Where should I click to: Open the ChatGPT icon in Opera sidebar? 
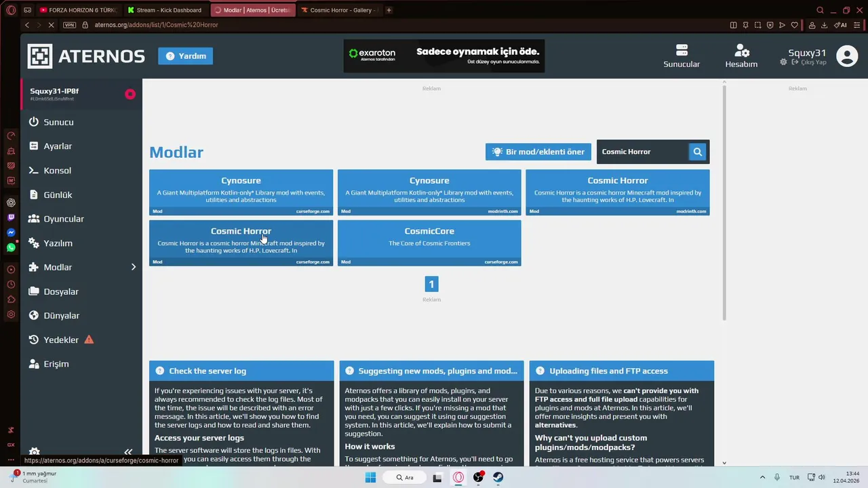tap(11, 203)
